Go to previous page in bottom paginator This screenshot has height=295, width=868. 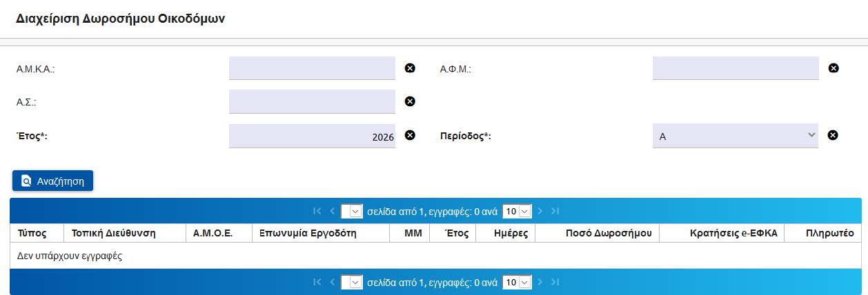click(x=333, y=282)
